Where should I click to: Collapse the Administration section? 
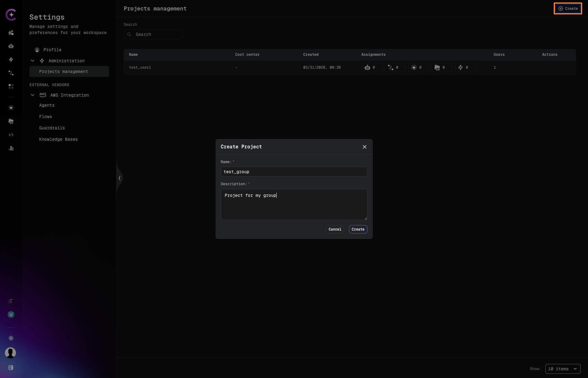point(32,61)
